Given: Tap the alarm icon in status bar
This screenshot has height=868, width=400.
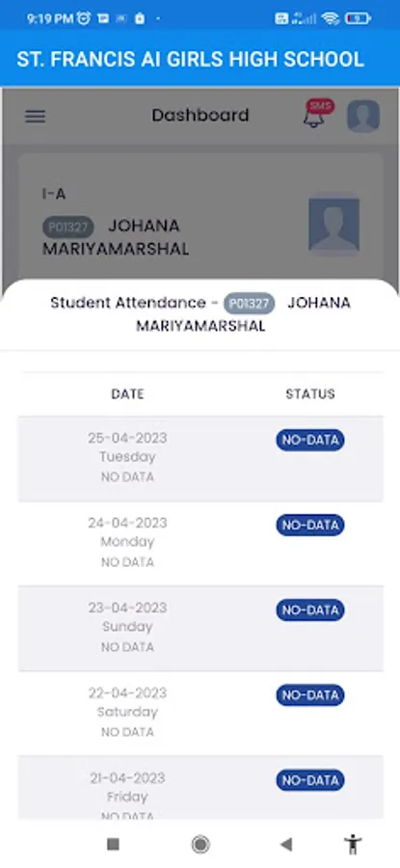Looking at the screenshot, I should click(x=84, y=18).
